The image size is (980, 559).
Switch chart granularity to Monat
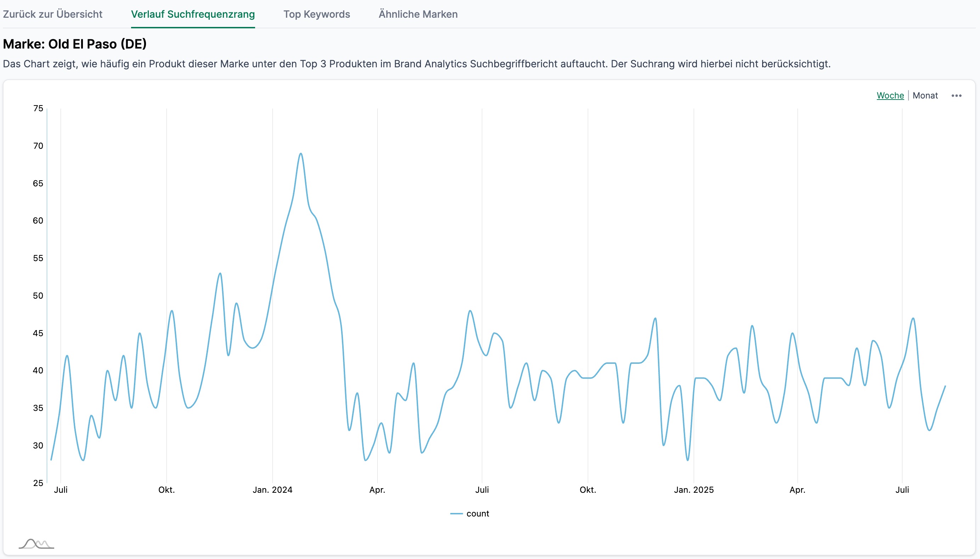pos(925,96)
